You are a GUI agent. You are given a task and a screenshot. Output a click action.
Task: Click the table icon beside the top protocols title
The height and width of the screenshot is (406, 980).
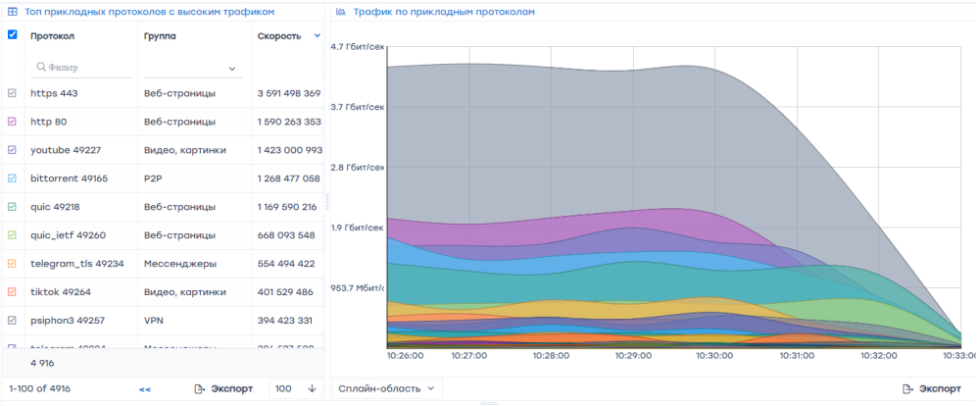[x=13, y=12]
